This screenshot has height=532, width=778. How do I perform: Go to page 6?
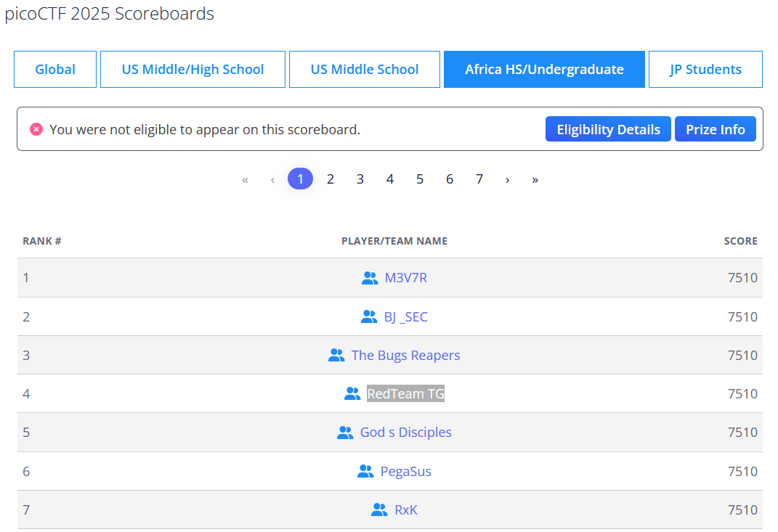pyautogui.click(x=450, y=179)
